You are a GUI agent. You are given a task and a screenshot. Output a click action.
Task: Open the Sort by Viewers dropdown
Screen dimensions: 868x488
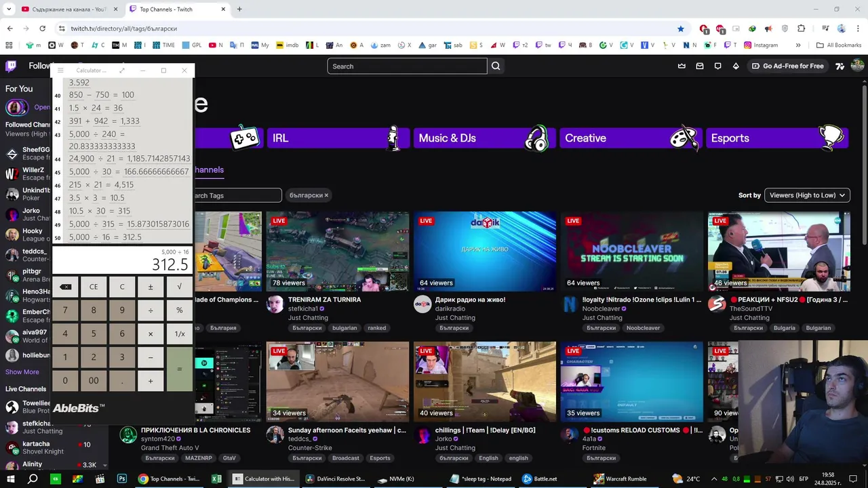pos(807,195)
